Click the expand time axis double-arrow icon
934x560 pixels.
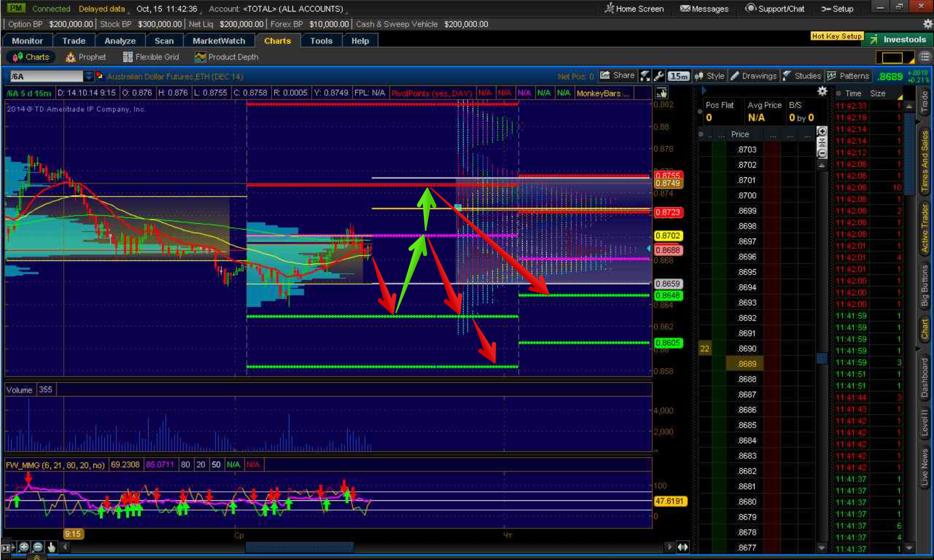tap(683, 547)
